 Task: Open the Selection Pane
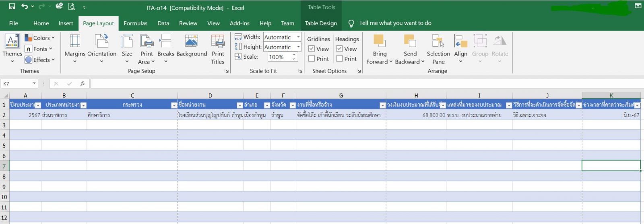tap(438, 41)
